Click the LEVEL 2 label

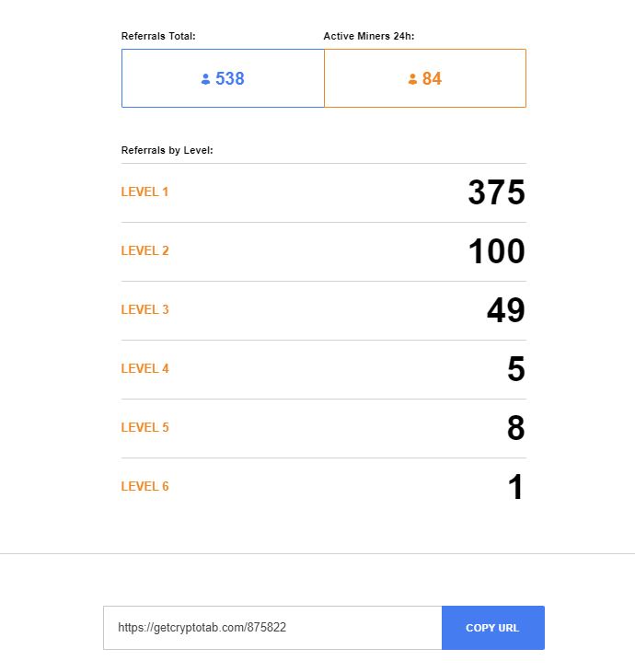pyautogui.click(x=145, y=251)
